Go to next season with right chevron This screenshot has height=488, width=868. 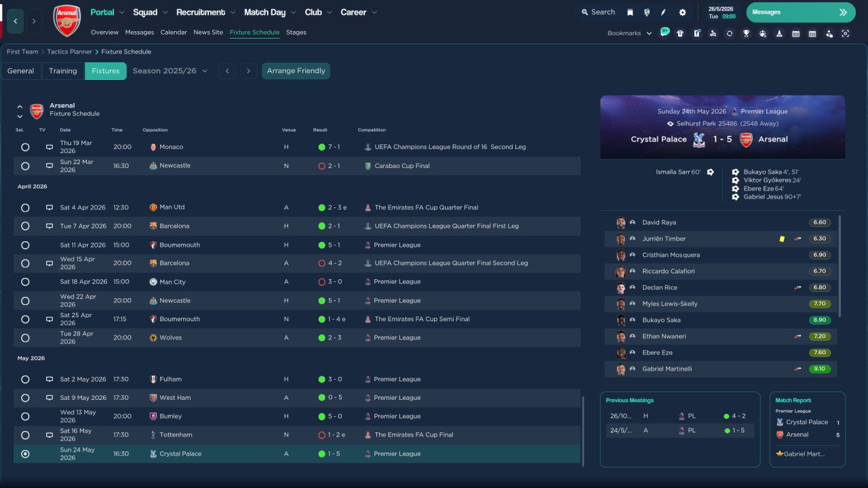[x=248, y=70]
